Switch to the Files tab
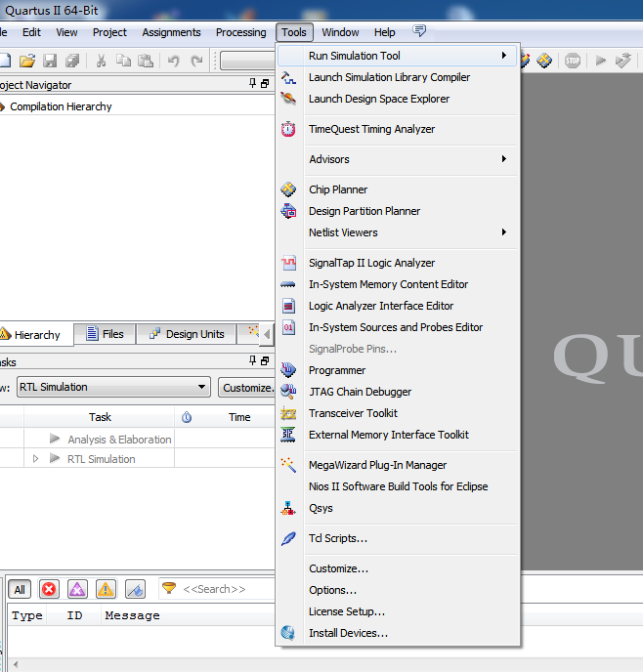 (x=105, y=334)
